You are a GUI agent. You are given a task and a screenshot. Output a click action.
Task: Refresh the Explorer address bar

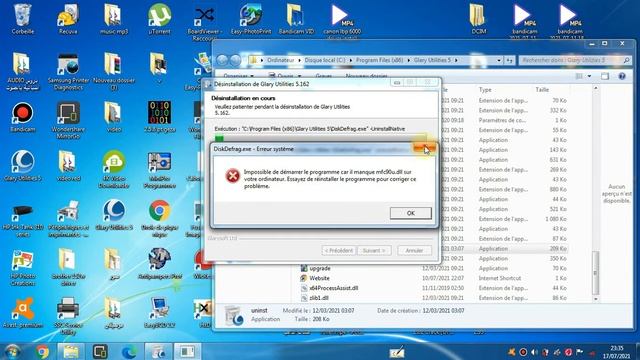pos(509,60)
